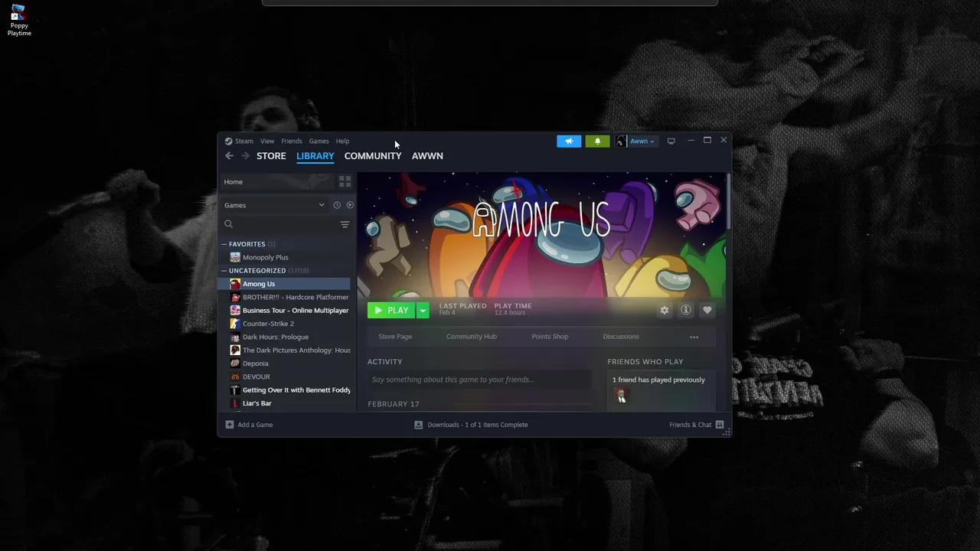Open the Among Us Store Page link
This screenshot has width=980, height=551.
[x=395, y=337]
